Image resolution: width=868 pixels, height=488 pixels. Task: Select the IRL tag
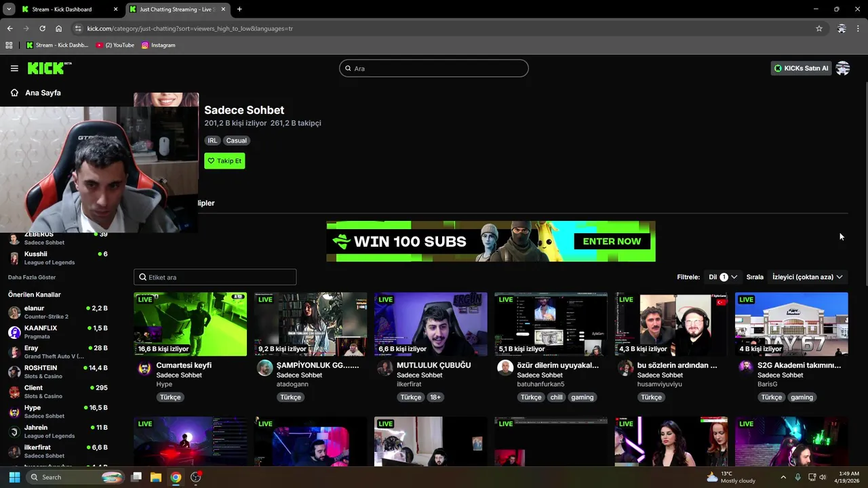212,141
